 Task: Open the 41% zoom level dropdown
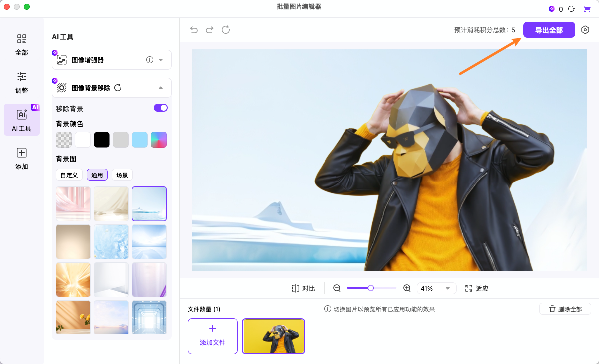pyautogui.click(x=436, y=288)
